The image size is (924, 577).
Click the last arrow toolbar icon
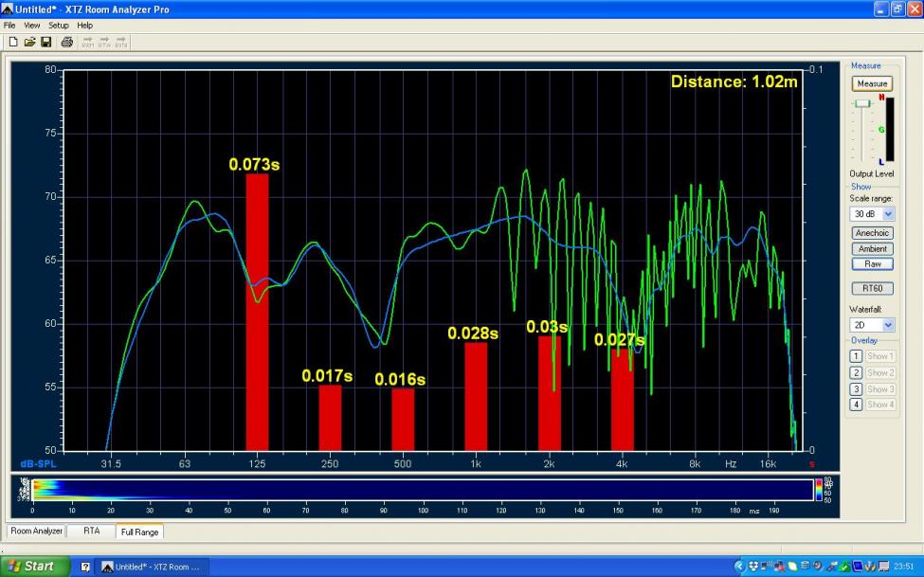coord(120,42)
